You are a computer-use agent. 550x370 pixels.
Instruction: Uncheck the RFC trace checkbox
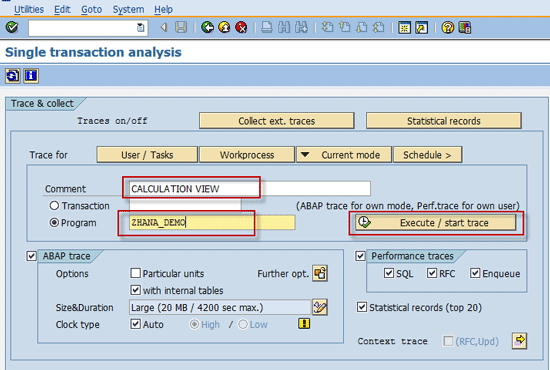point(432,273)
